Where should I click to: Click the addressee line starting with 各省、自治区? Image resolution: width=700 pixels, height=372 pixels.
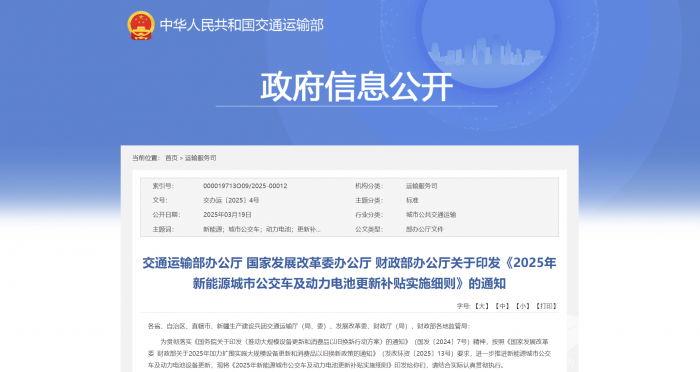pos(308,326)
